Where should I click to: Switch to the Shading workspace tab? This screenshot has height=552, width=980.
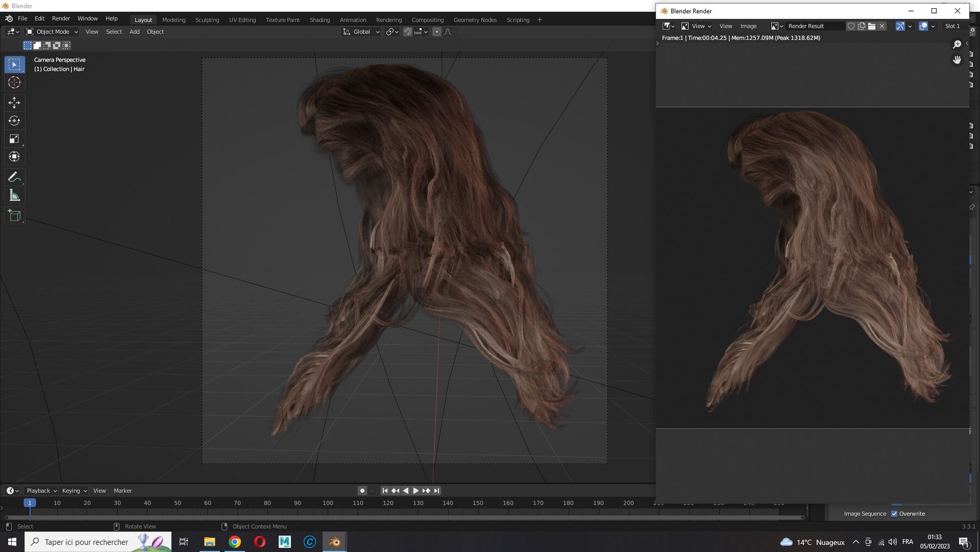(x=320, y=20)
